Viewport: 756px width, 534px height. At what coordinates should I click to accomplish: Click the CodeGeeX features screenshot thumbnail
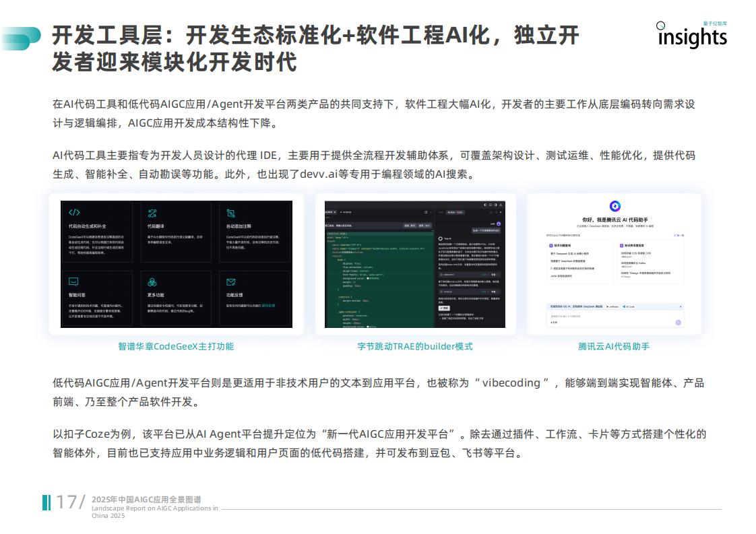coord(177,264)
